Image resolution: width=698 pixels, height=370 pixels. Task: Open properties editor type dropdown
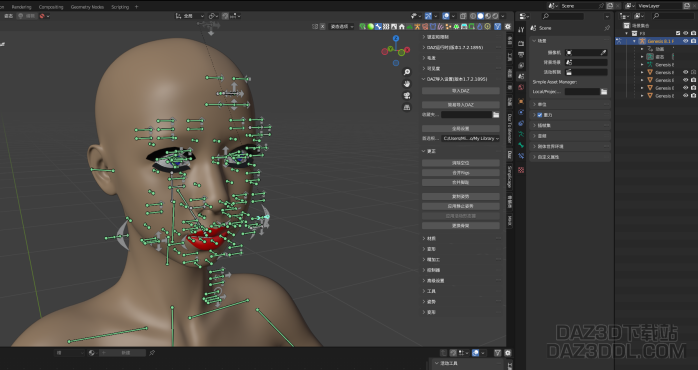525,16
